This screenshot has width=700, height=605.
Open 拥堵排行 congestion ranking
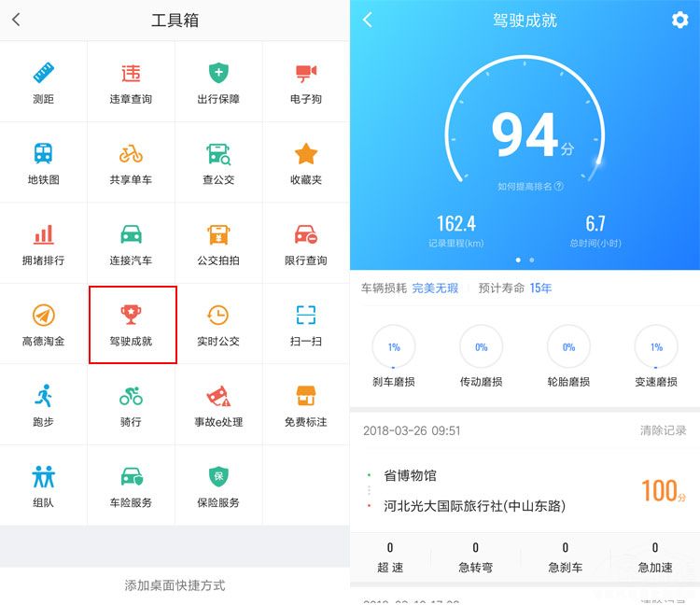43,244
